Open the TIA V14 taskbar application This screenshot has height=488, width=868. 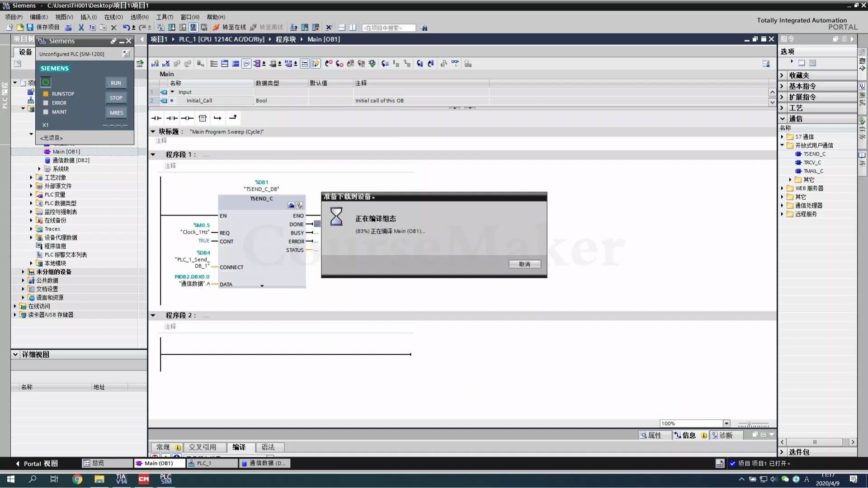tap(121, 479)
